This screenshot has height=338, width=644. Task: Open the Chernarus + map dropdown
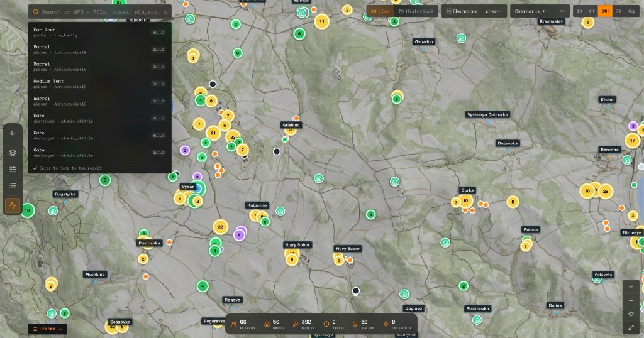pyautogui.click(x=540, y=11)
